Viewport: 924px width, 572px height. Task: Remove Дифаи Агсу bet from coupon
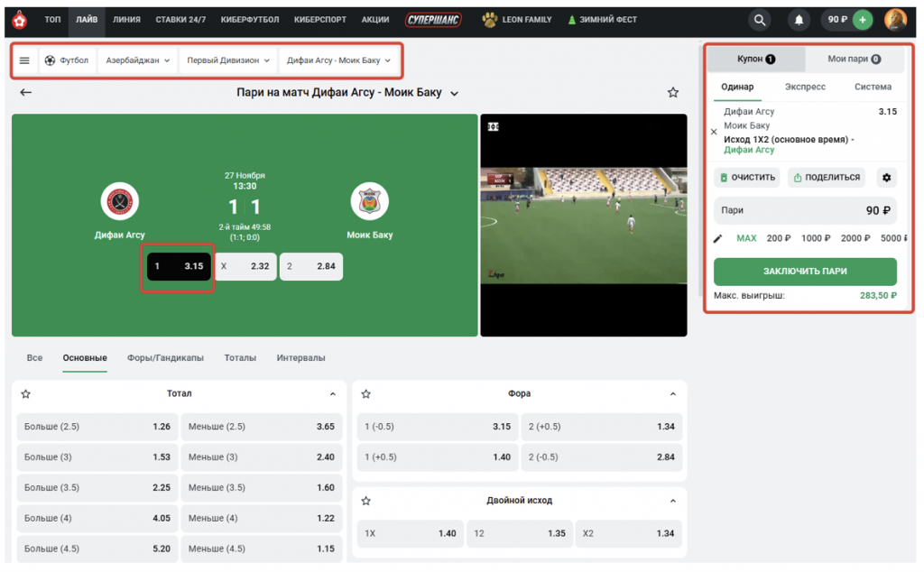coord(714,132)
